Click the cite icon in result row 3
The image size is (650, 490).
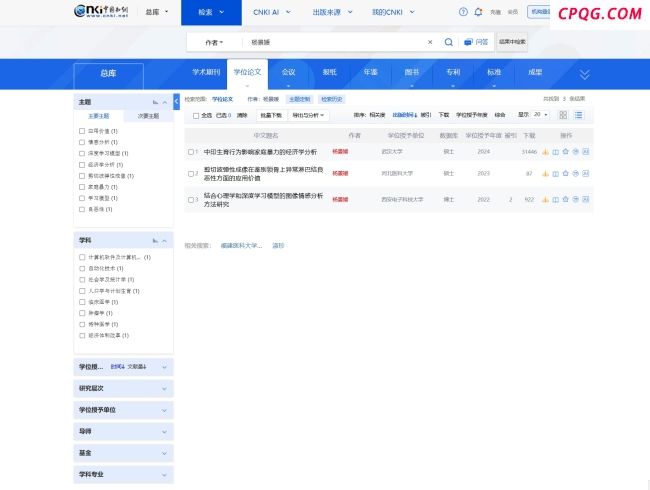(x=575, y=199)
